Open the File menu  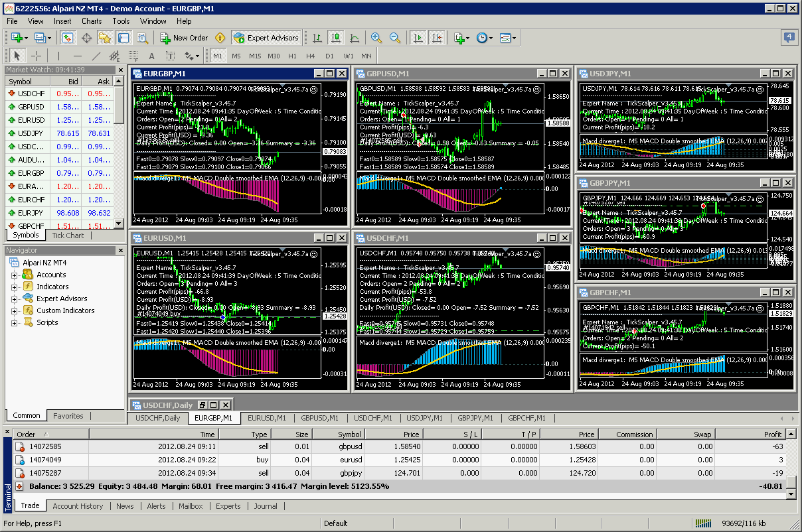12,21
